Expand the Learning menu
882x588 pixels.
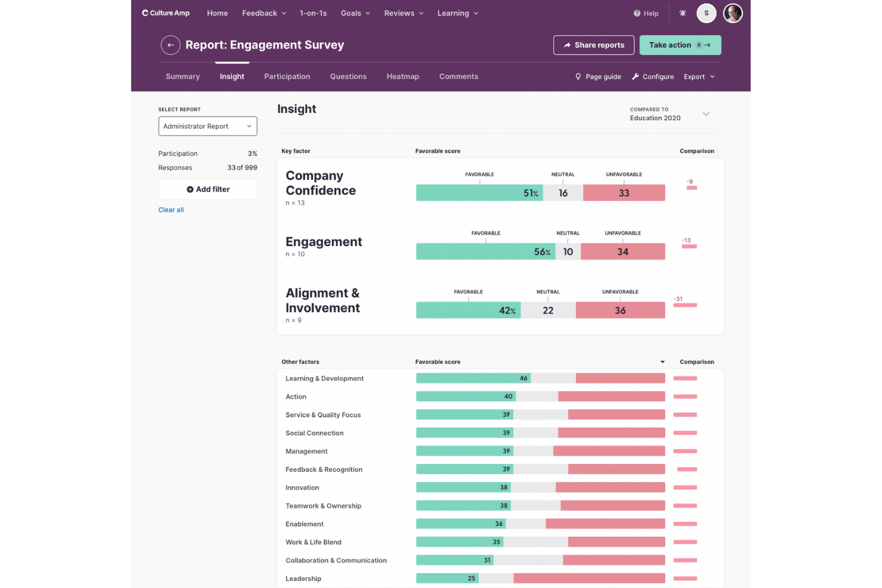point(458,13)
